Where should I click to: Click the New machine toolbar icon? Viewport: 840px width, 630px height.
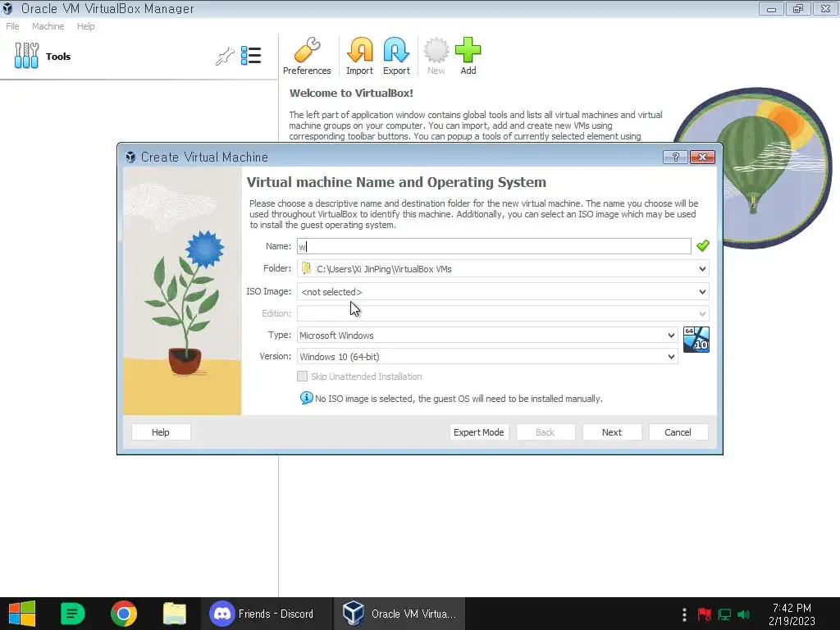coord(436,56)
